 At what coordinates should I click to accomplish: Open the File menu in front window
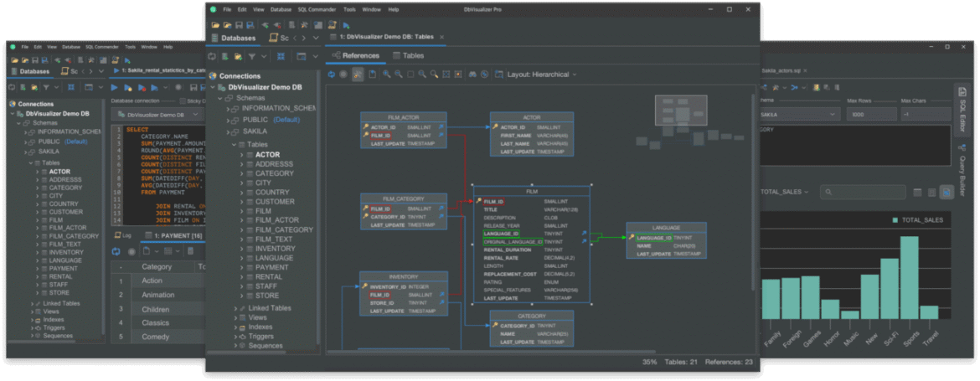pos(227,10)
